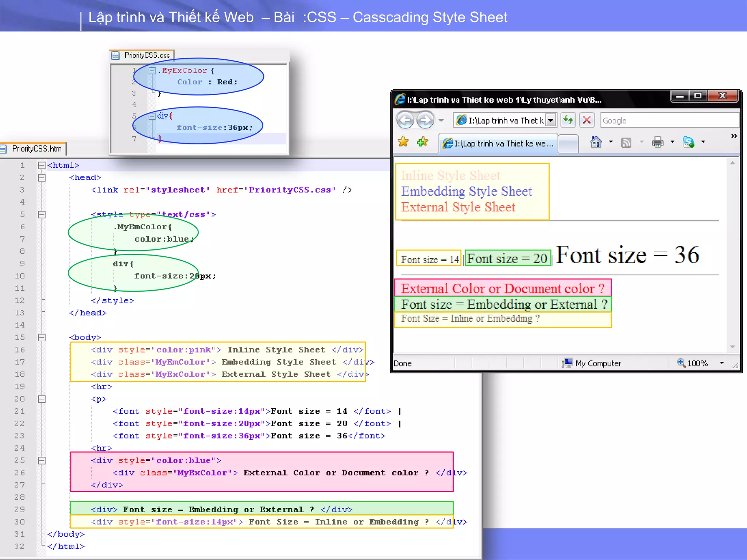Click the browser Back arrow button

[x=405, y=120]
